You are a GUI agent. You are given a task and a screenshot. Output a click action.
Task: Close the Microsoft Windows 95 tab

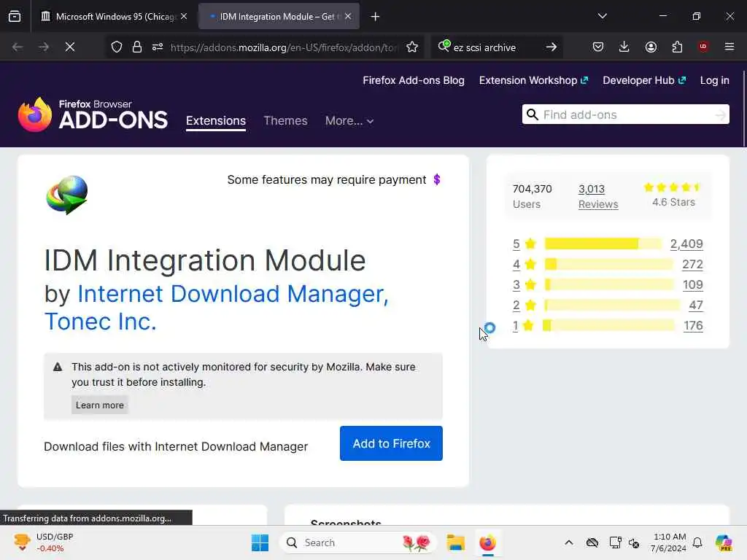pos(184,16)
